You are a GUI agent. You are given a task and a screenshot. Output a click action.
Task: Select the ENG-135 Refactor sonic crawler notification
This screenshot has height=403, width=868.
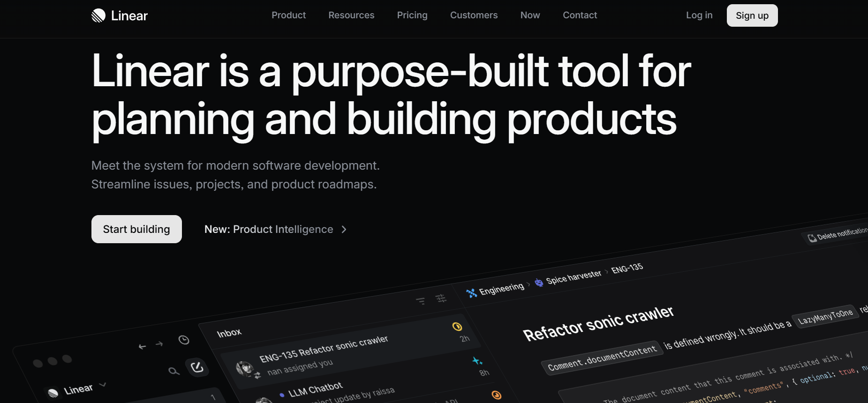tap(352, 351)
